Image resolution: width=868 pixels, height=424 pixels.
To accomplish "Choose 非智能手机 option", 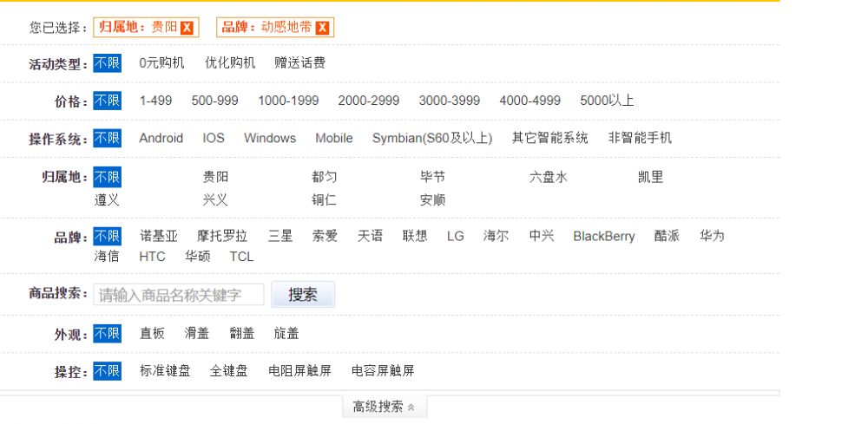I will point(640,138).
